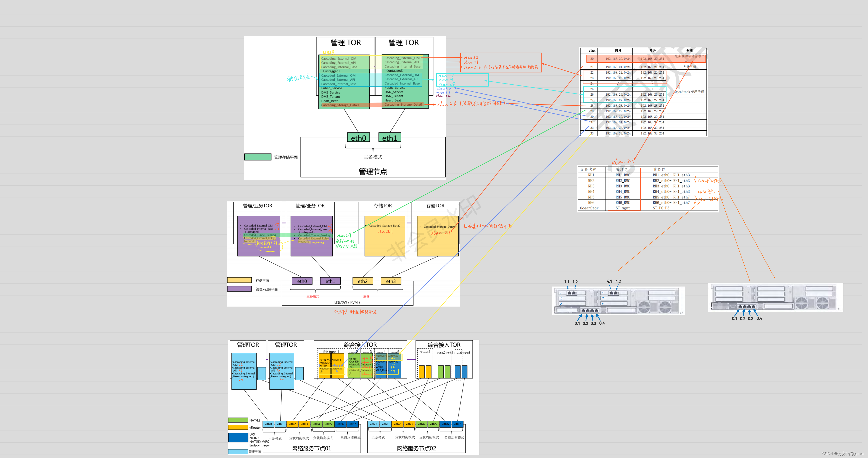This screenshot has width=868, height=458.
Task: Click the OceanStor device name cell
Action: pos(589,208)
